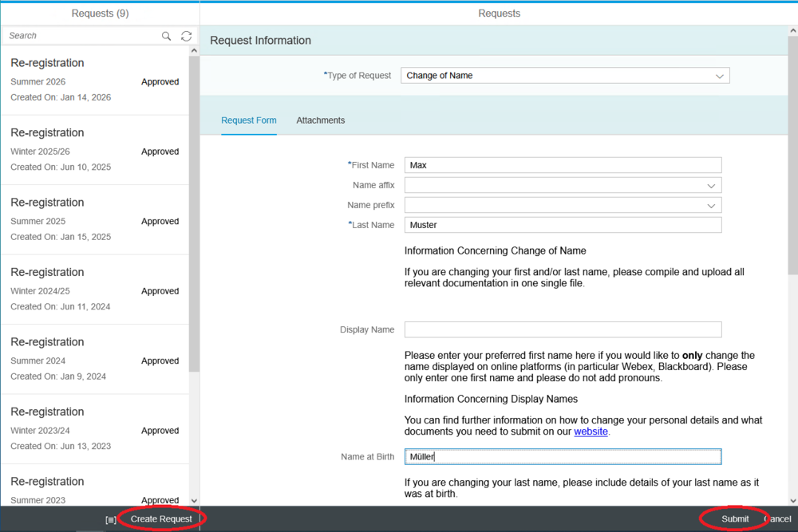This screenshot has width=798, height=532.
Task: Select the Summer 2025 re-registration request
Action: point(95,219)
